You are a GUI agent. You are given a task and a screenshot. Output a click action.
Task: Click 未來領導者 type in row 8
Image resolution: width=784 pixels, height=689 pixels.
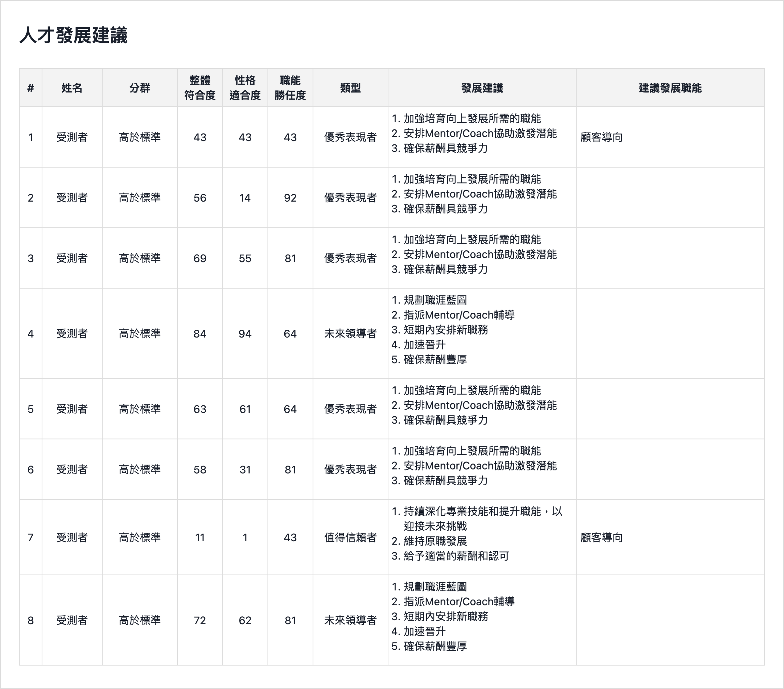[351, 620]
